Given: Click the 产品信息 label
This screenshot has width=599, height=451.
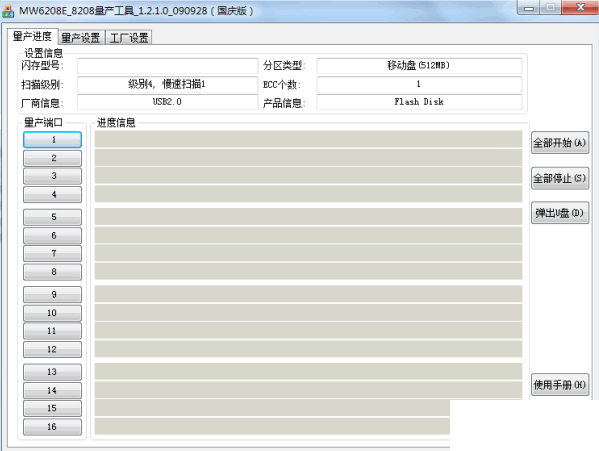Looking at the screenshot, I should pos(284,103).
